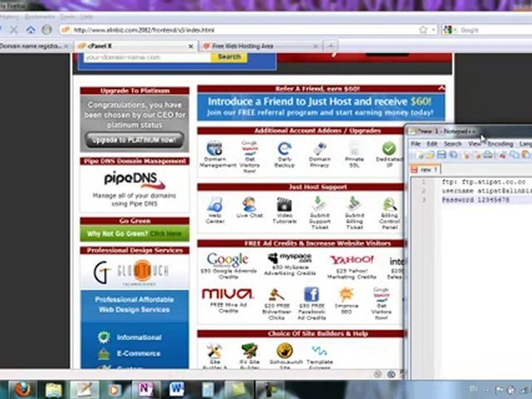The width and height of the screenshot is (532, 399).
Task: Open the Template Express icon
Action: (x=319, y=350)
